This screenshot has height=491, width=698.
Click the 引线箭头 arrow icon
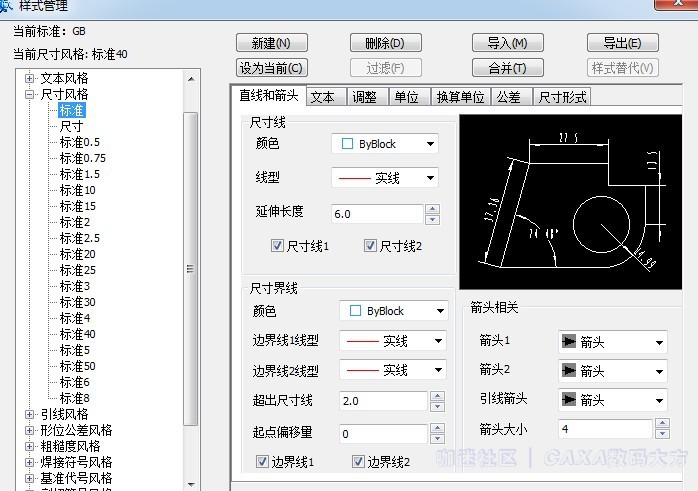[x=568, y=400]
